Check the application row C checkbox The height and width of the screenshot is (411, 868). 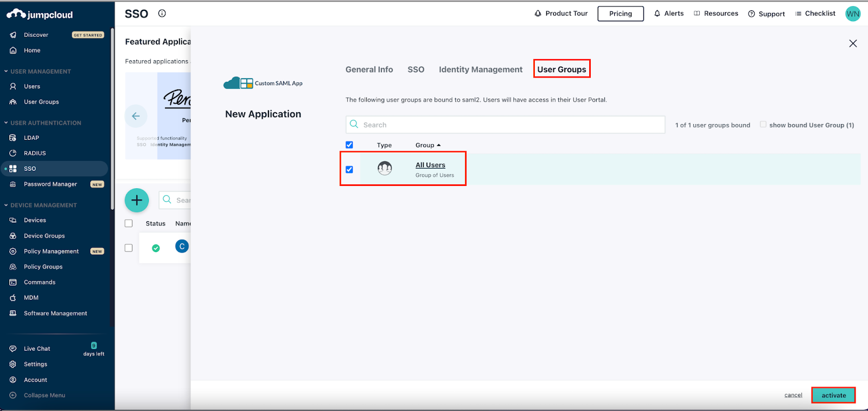point(129,248)
